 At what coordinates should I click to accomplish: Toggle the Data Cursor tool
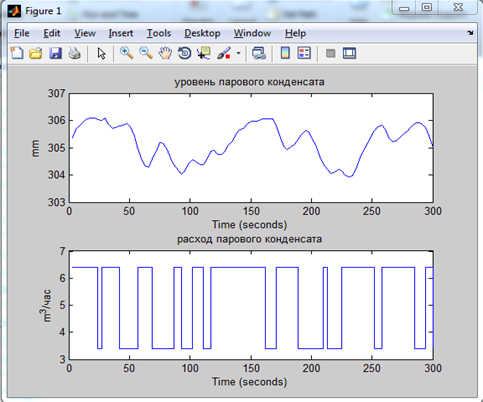pos(204,53)
